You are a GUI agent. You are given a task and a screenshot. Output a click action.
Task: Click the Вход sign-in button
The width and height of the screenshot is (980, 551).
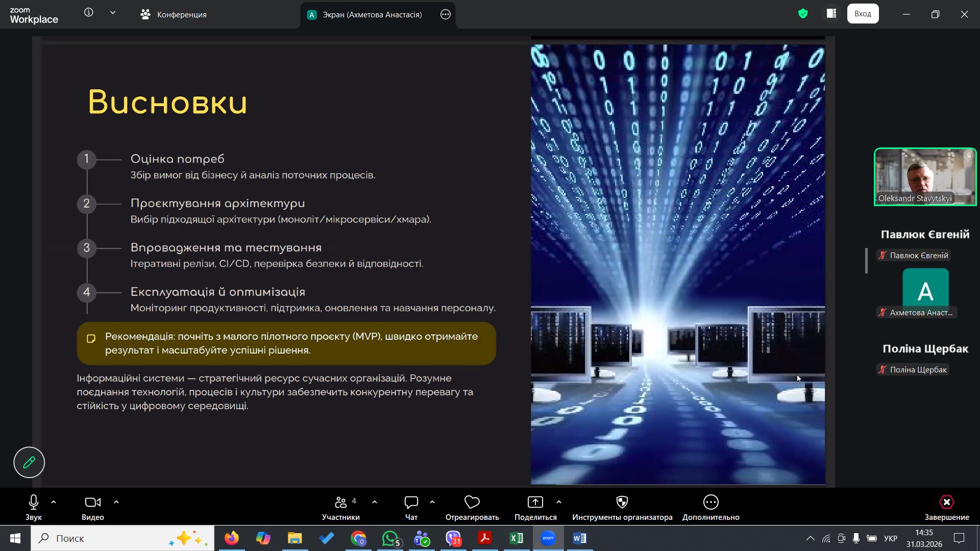[863, 14]
